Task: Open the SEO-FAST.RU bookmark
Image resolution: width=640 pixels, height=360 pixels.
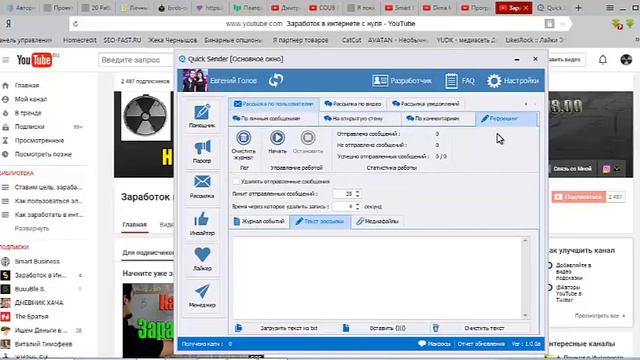Action: pos(122,40)
